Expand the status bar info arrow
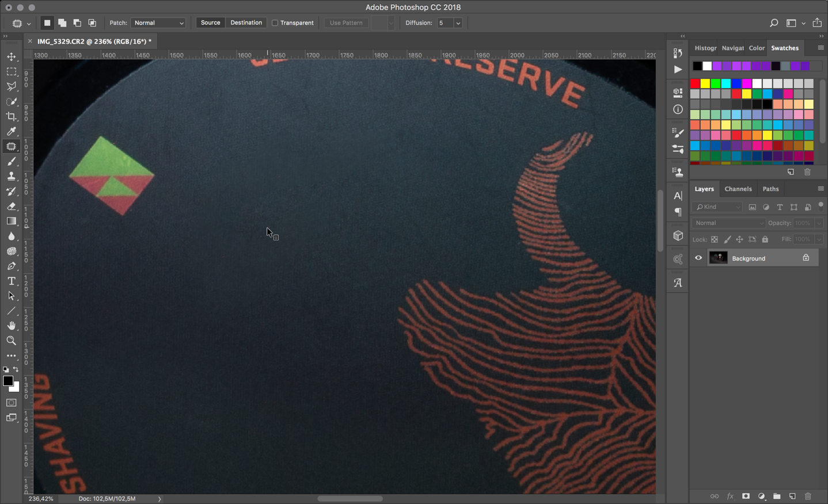Image resolution: width=828 pixels, height=504 pixels. (159, 499)
